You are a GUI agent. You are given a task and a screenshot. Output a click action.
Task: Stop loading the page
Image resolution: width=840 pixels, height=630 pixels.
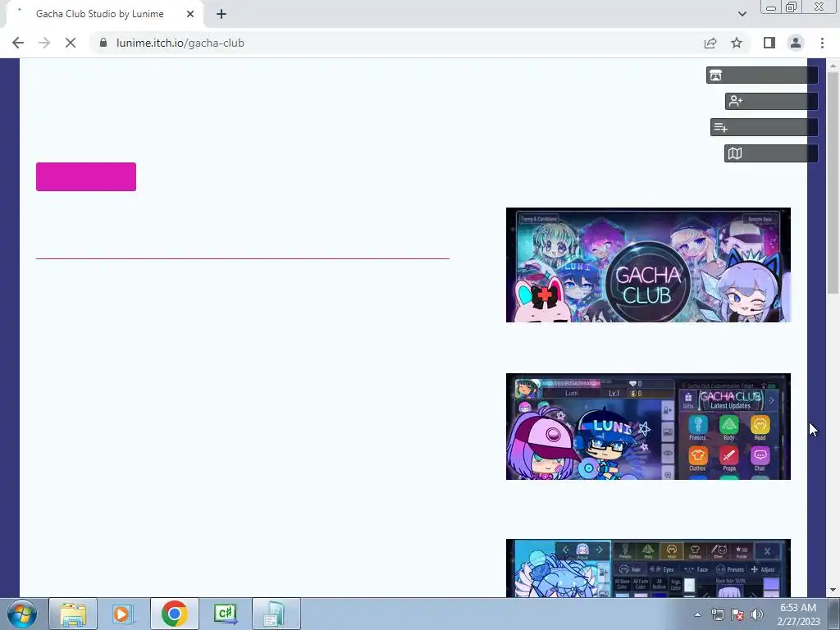(71, 43)
